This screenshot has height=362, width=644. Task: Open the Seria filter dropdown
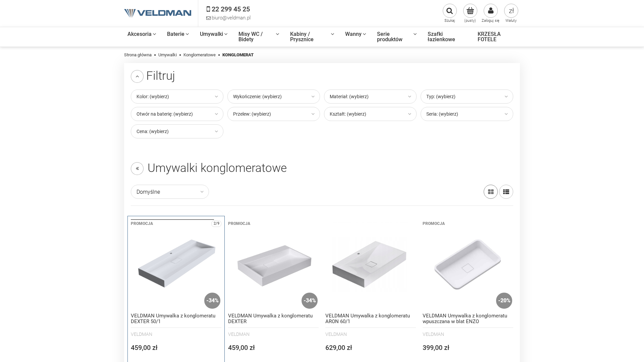coord(467,114)
